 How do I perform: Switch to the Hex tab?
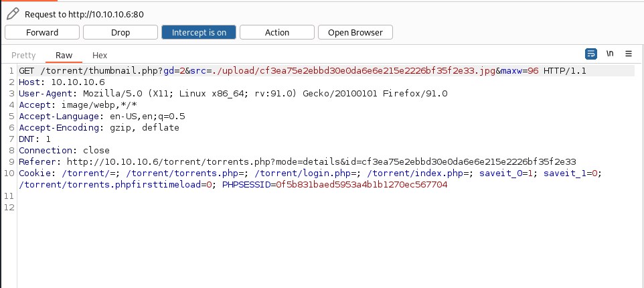coord(100,56)
